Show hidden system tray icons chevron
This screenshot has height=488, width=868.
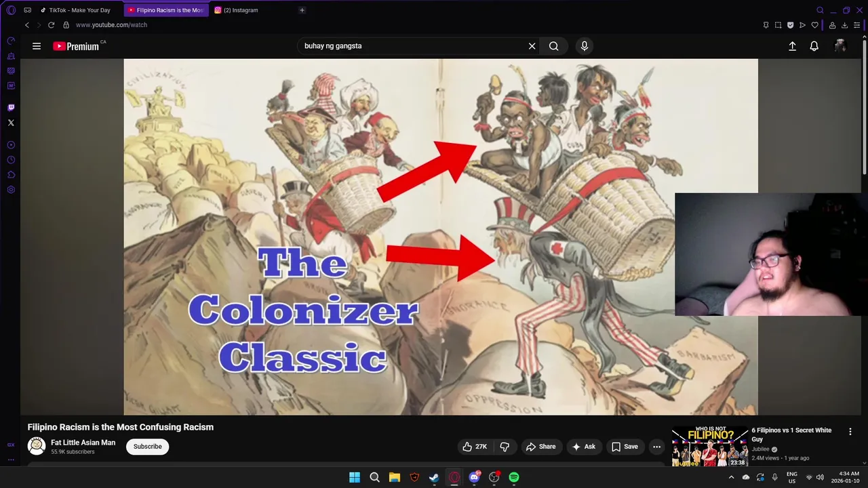point(731,477)
